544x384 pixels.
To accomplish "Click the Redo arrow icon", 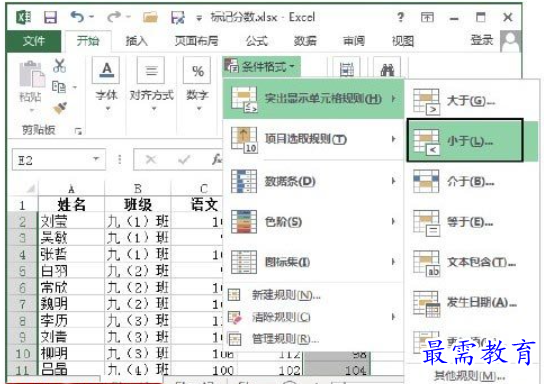I will click(113, 16).
